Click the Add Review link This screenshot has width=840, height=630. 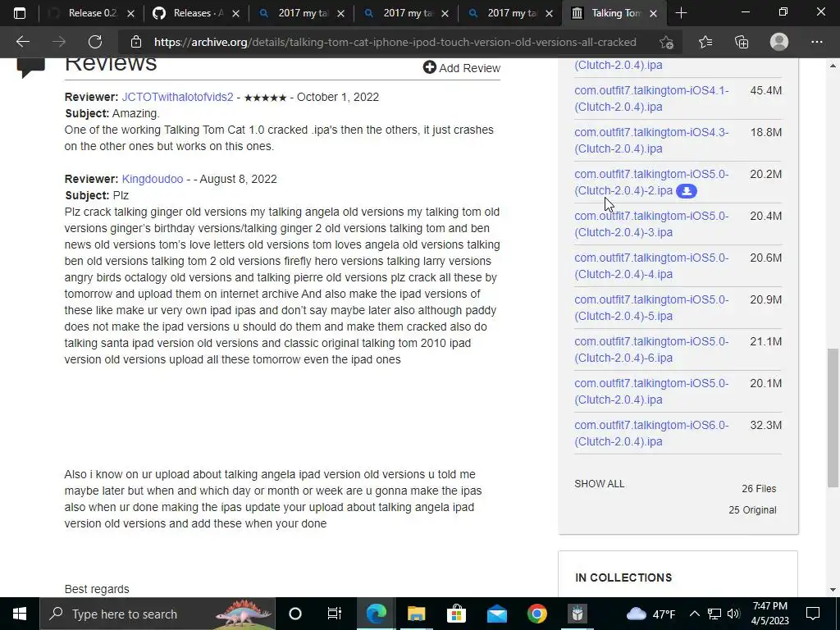point(461,67)
